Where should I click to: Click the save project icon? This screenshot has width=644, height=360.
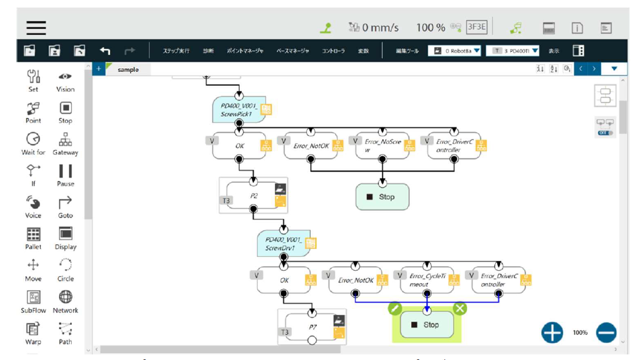54,51
